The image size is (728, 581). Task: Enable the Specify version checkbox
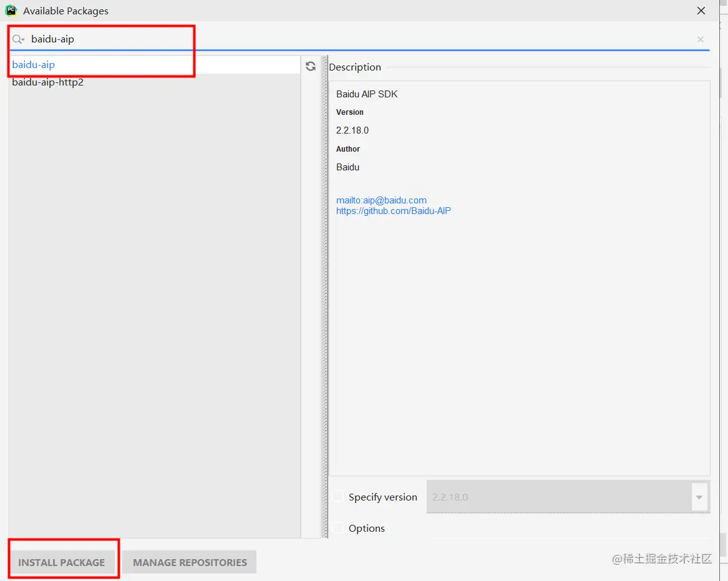coord(339,497)
